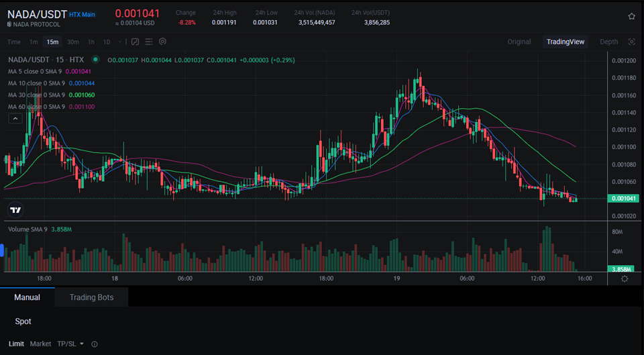Click the TradingView logo on the chart
Viewport: 644px width, 355px height.
(15, 210)
